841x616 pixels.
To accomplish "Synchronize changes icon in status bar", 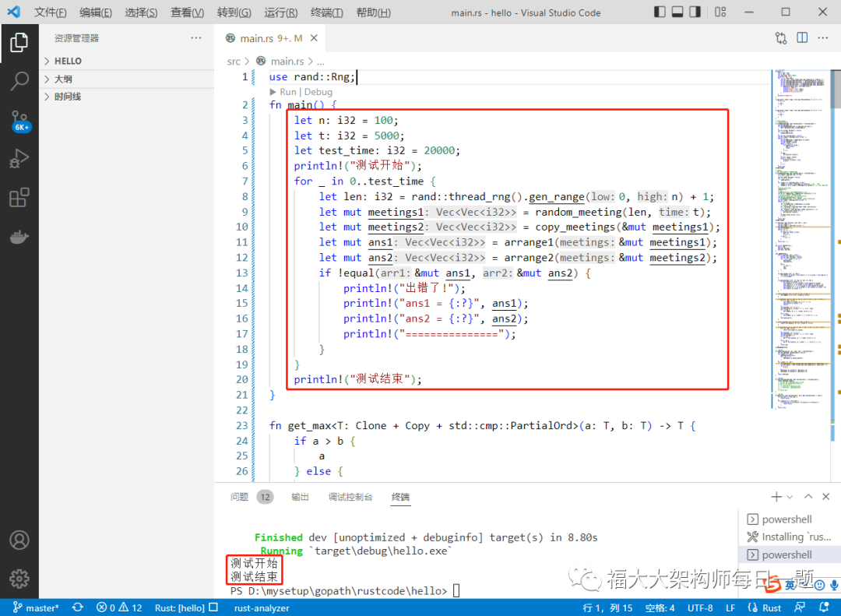I will pos(78,607).
